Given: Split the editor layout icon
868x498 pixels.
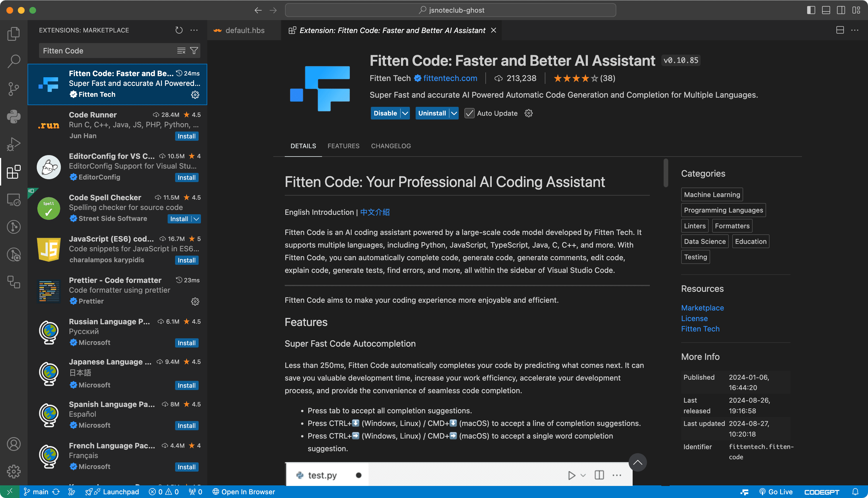Looking at the screenshot, I should tap(840, 30).
